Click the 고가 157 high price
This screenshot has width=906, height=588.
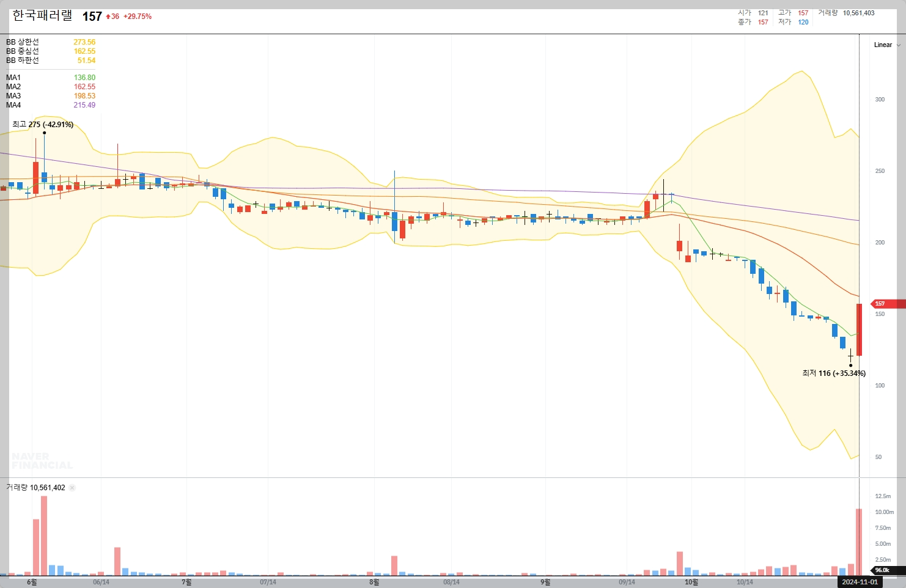point(793,13)
